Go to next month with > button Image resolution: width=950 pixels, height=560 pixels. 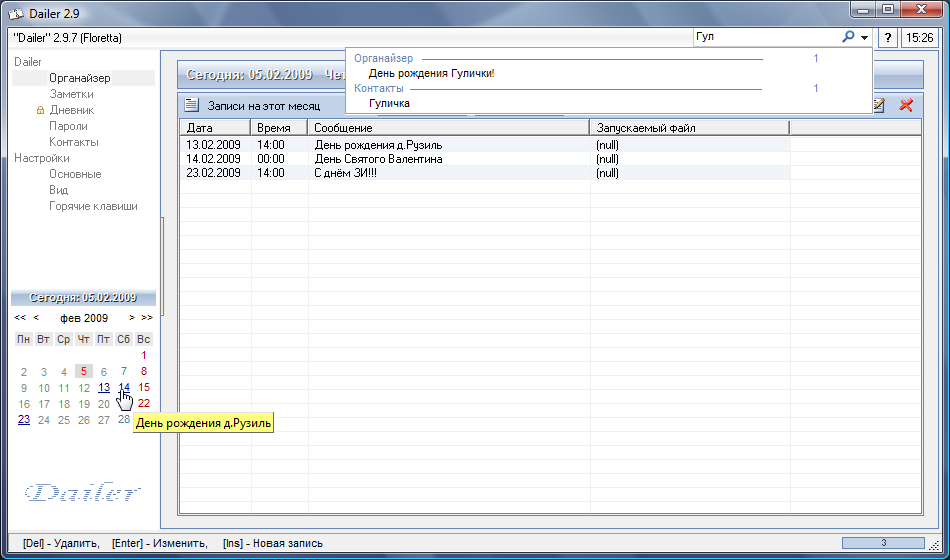click(132, 318)
